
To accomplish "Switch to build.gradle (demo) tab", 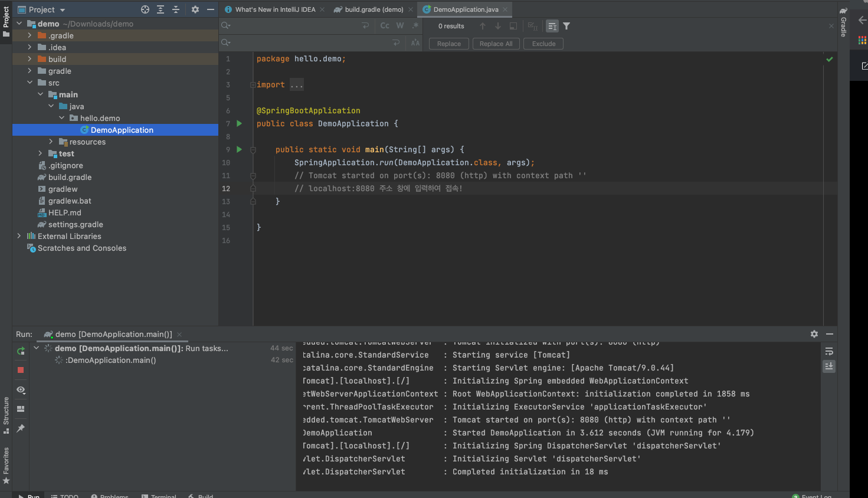I will point(374,9).
